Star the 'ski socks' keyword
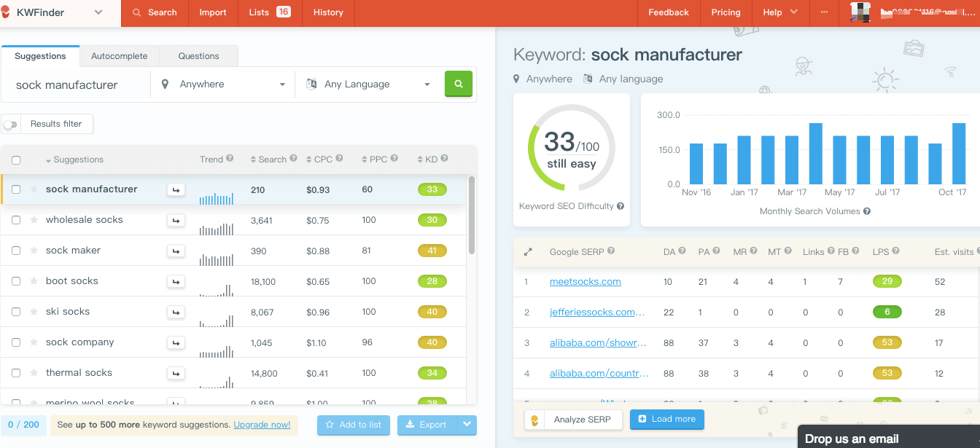The image size is (980, 448). [x=34, y=312]
